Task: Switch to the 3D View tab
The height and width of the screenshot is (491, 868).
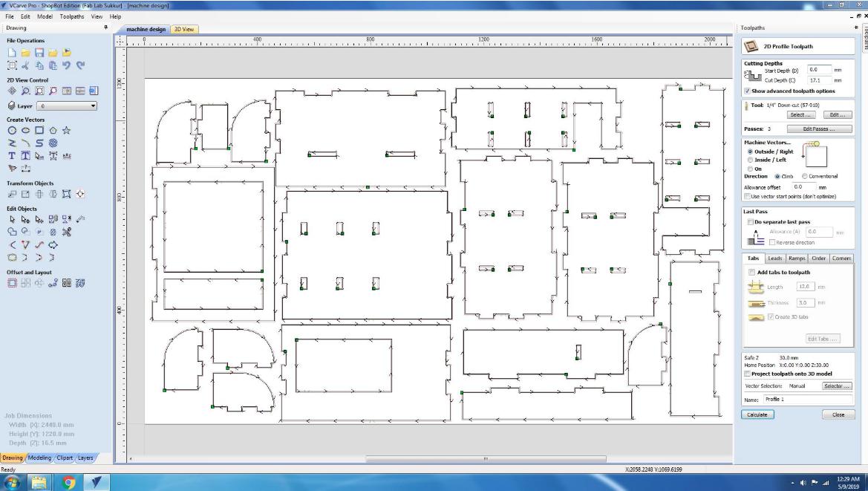Action: click(184, 29)
